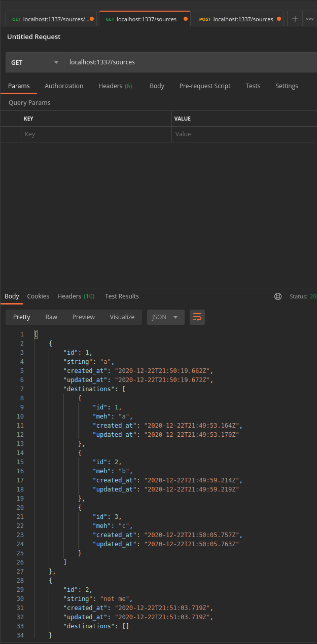Viewport: 317px width, 644px height.
Task: Open the Pre-request Script section
Action: click(205, 86)
